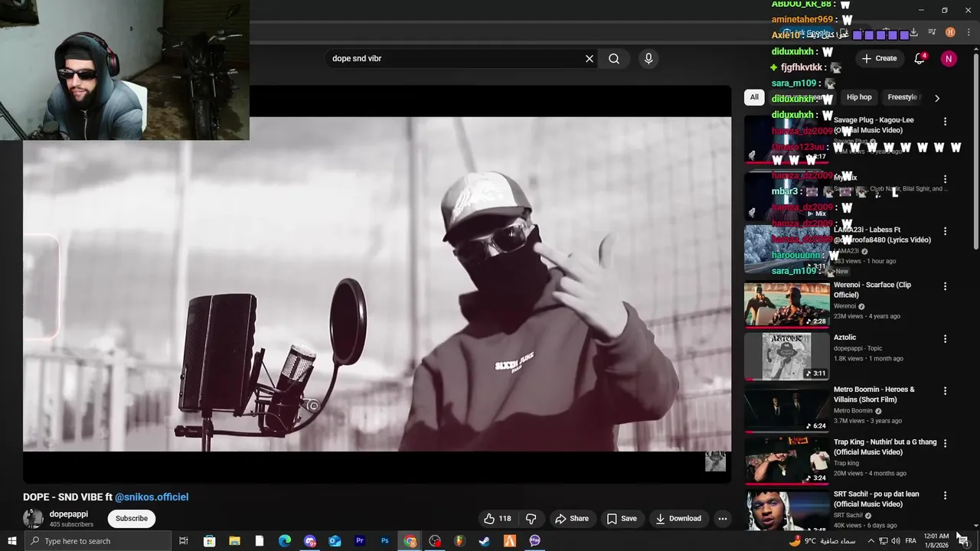Click the page vertical scrollbar

[x=975, y=153]
